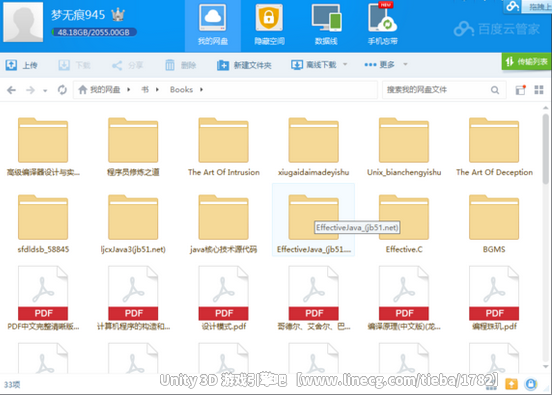This screenshot has height=399, width=552.
Task: Click the 33项 item count text
Action: [x=12, y=385]
